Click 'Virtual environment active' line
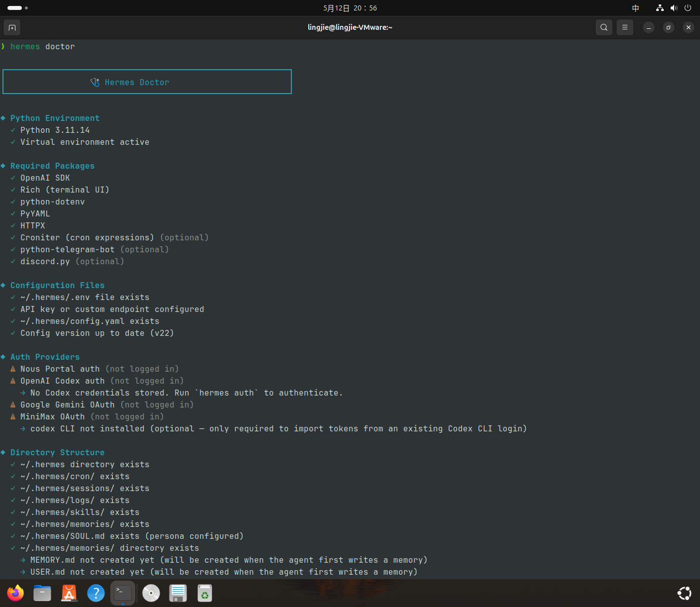This screenshot has width=700, height=607. tap(85, 142)
